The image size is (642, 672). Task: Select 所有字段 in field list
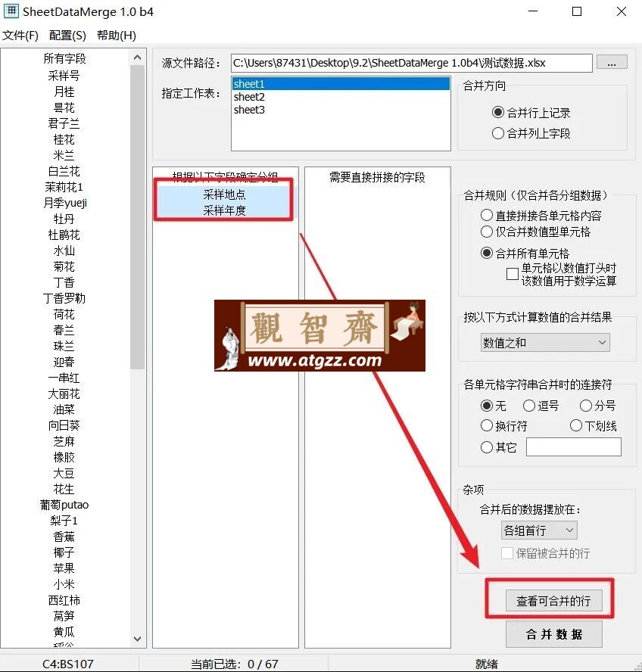coord(64,58)
